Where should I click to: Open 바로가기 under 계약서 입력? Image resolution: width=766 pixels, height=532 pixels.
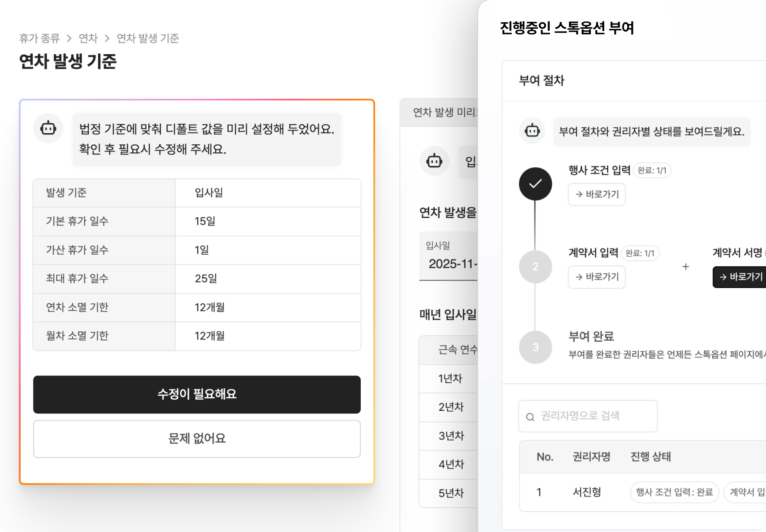tap(596, 277)
